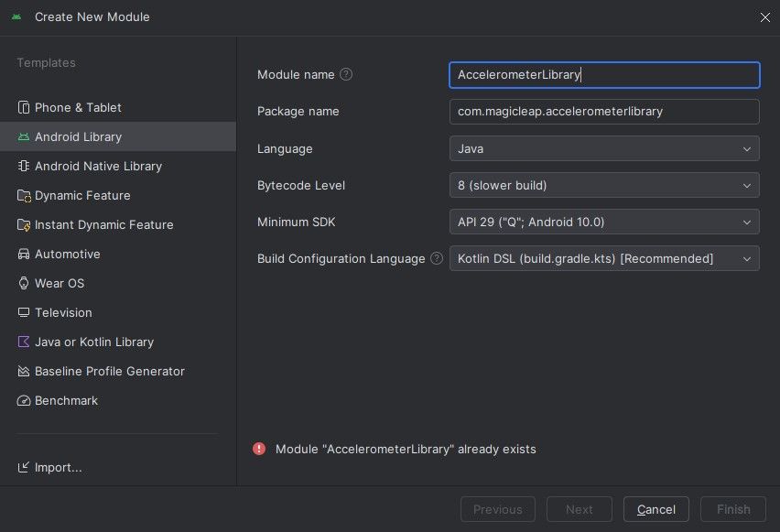Select the Automotive template
The width and height of the screenshot is (780, 532).
pos(118,255)
